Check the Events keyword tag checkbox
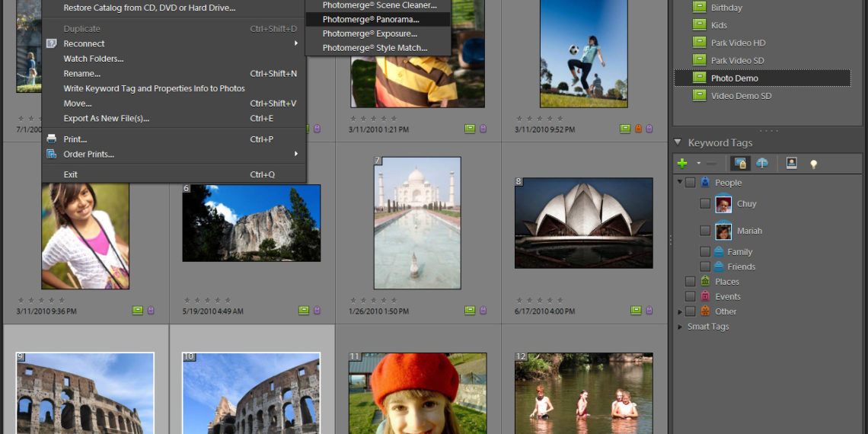Image resolution: width=868 pixels, height=434 pixels. pos(691,296)
